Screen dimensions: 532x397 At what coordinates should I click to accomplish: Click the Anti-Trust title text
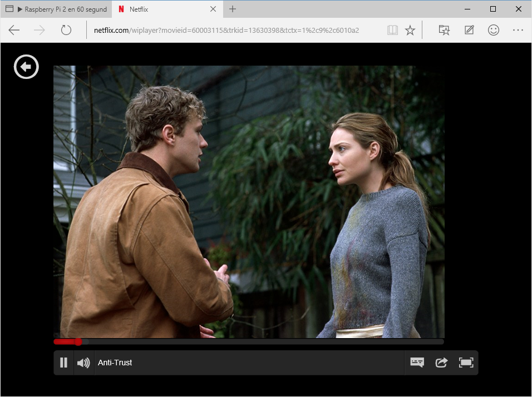pyautogui.click(x=115, y=363)
